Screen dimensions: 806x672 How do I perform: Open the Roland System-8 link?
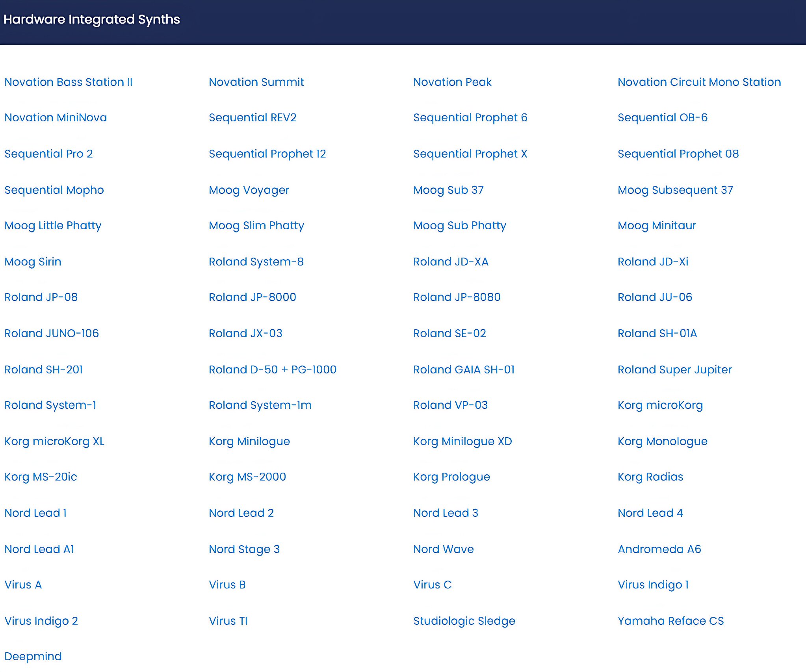click(256, 262)
